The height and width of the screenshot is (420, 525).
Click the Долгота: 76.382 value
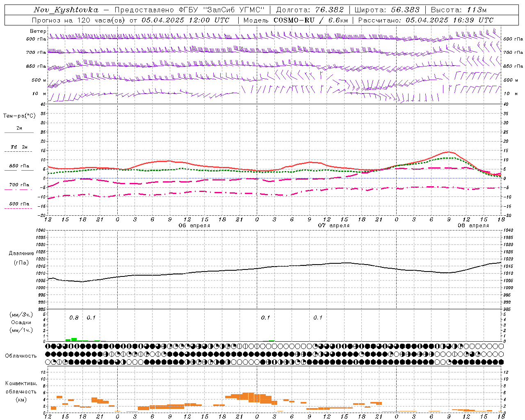(310, 10)
